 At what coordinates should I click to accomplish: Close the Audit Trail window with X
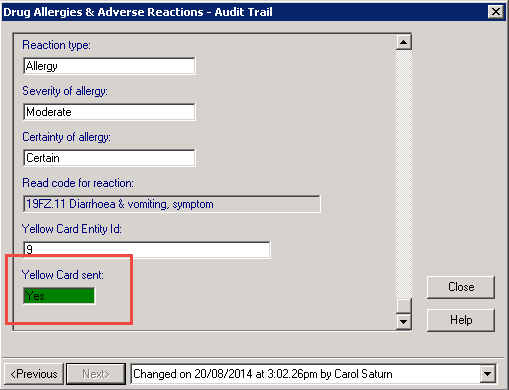(x=496, y=12)
